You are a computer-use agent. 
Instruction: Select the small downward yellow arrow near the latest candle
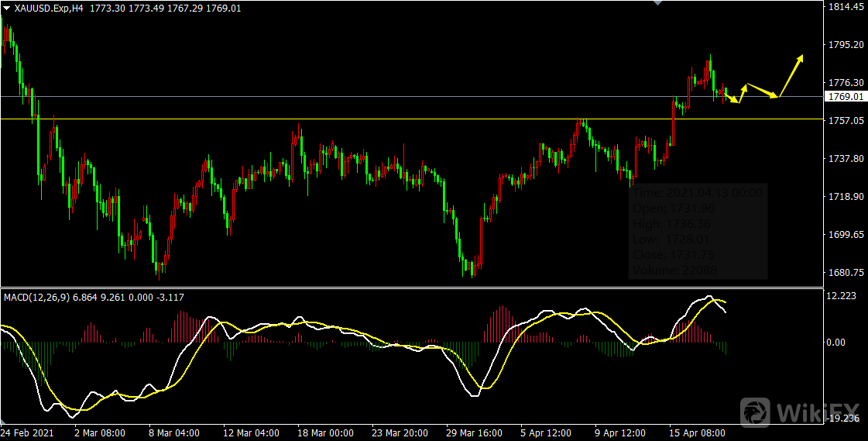732,98
